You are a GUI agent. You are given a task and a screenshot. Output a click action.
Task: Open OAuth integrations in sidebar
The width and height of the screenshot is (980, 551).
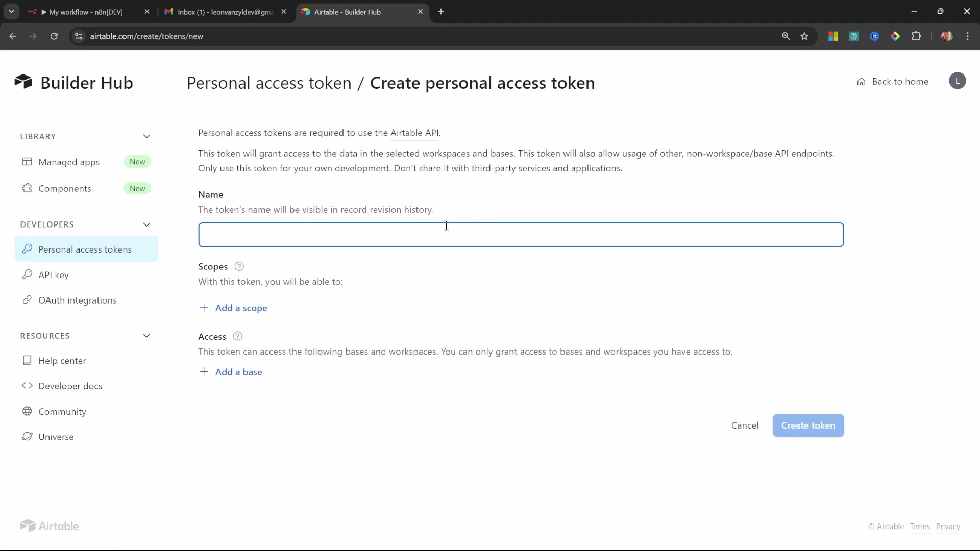77,300
